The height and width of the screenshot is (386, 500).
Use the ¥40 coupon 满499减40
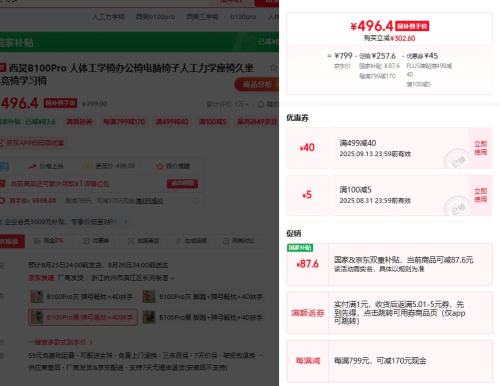[480, 148]
